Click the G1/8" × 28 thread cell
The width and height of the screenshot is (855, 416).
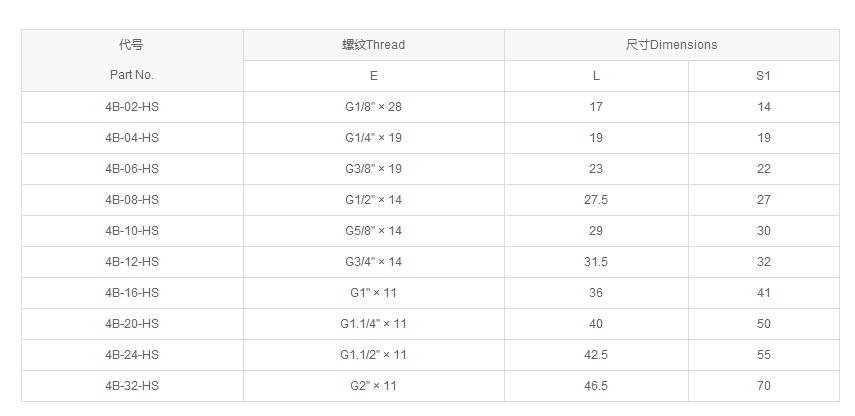(x=373, y=107)
